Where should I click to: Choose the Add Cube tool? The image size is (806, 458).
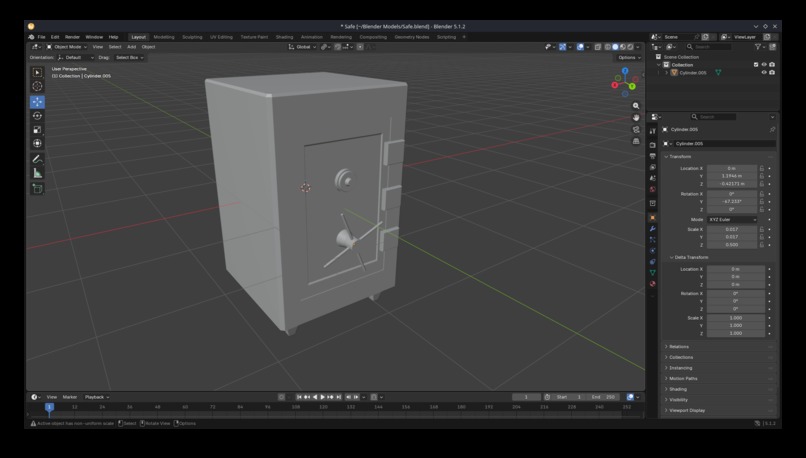coord(37,189)
